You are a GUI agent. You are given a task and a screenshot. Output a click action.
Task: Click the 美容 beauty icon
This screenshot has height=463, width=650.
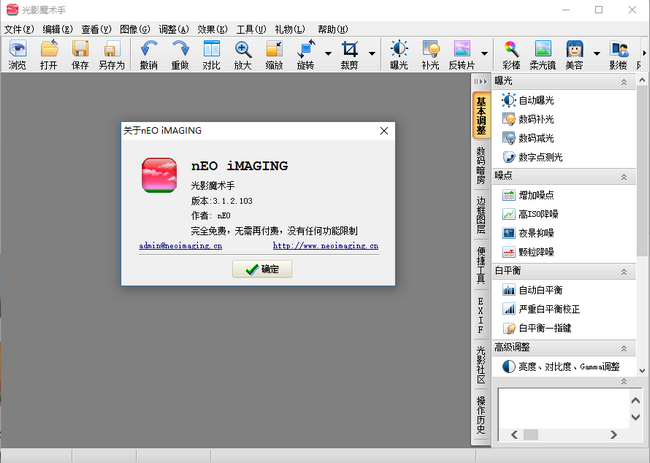[x=574, y=55]
